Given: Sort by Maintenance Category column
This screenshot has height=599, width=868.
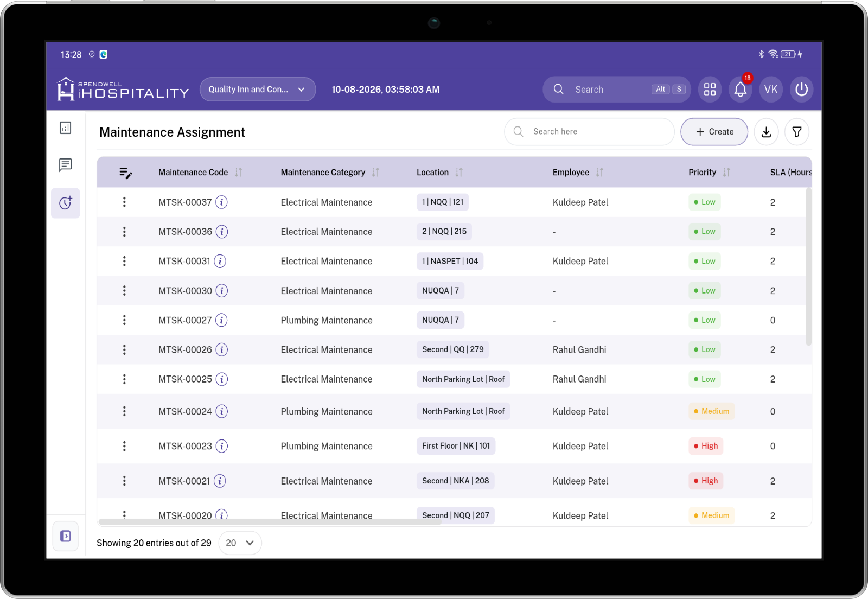Looking at the screenshot, I should (x=375, y=173).
